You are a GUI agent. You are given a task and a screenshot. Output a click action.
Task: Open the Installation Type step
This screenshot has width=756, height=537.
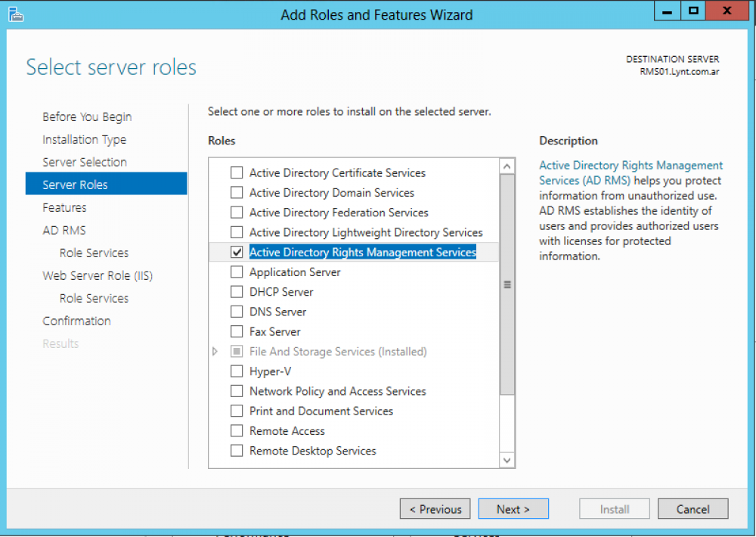tap(85, 139)
